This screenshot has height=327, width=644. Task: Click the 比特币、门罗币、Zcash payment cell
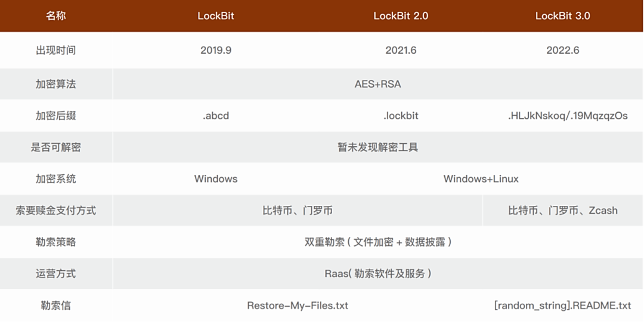(562, 211)
